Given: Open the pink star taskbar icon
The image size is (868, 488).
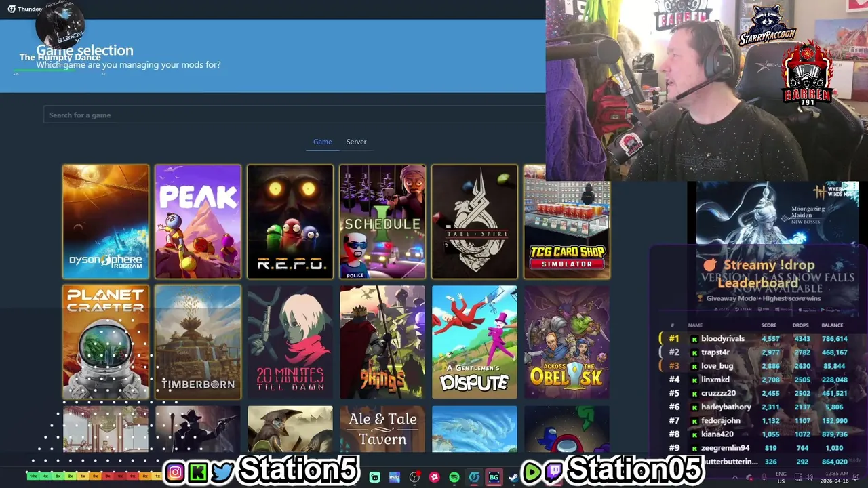Looking at the screenshot, I should (435, 477).
